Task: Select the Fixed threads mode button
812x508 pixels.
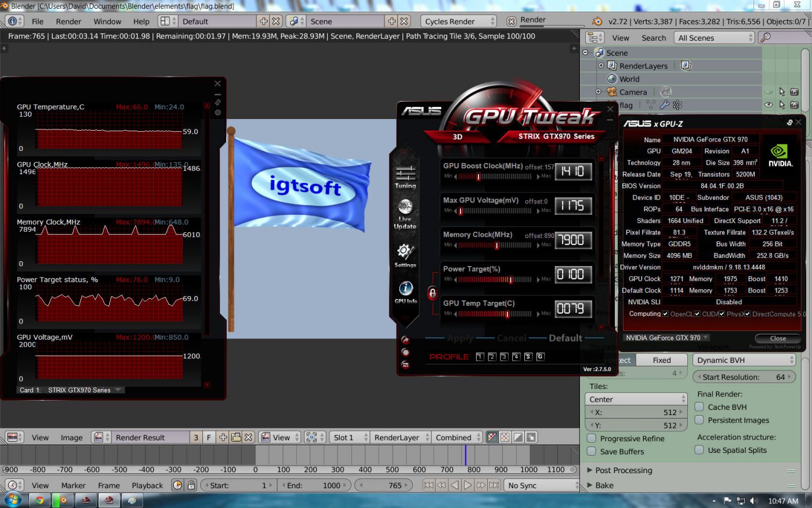Action: click(x=662, y=360)
